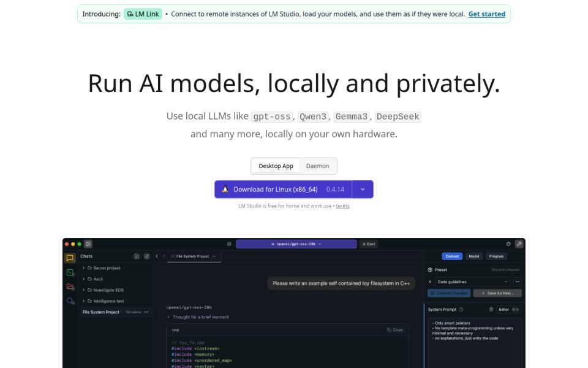Open three-dot menu on File System Project row

point(146,312)
